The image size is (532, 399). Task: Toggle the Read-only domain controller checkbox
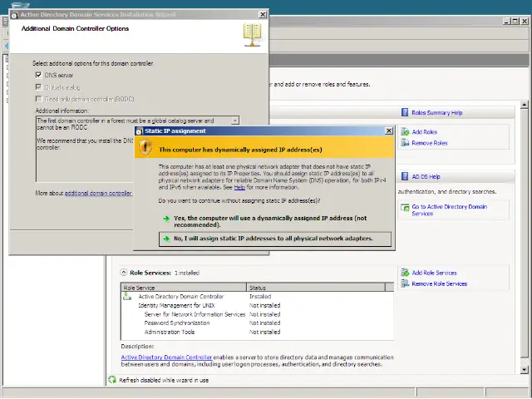pos(39,99)
